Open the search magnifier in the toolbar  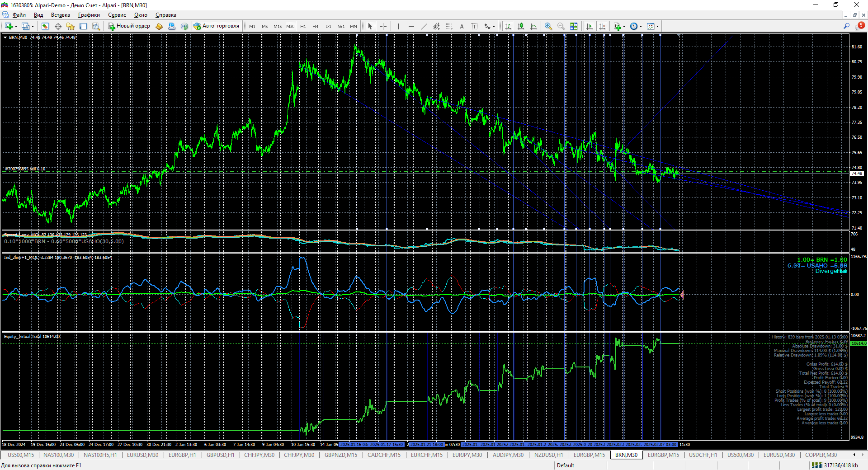847,26
